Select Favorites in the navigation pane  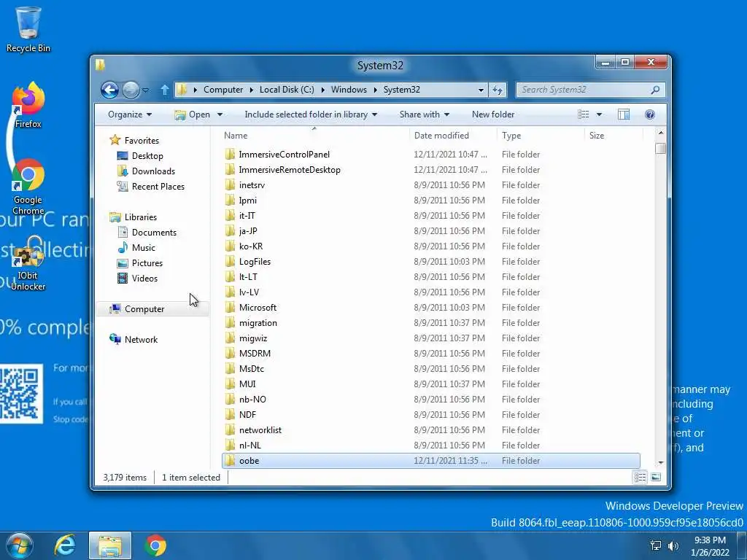(x=141, y=141)
